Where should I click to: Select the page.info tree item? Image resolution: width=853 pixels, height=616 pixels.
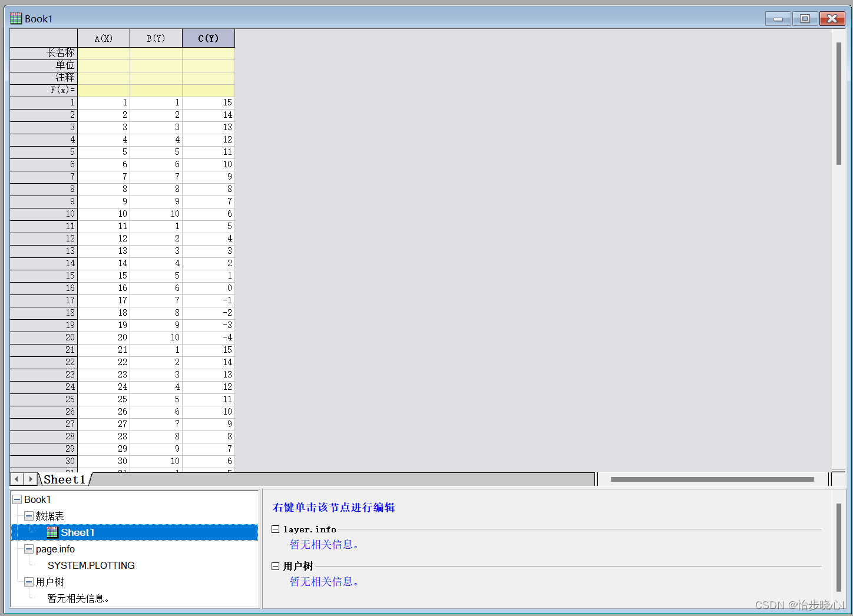(x=55, y=549)
